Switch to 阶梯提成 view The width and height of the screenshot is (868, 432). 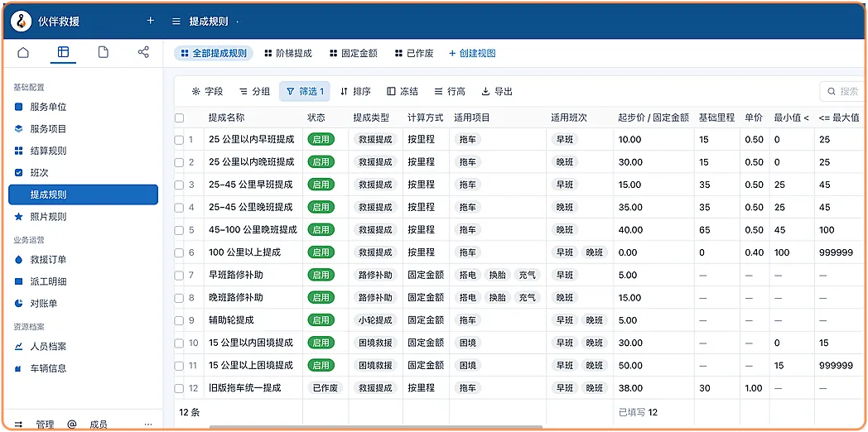288,53
